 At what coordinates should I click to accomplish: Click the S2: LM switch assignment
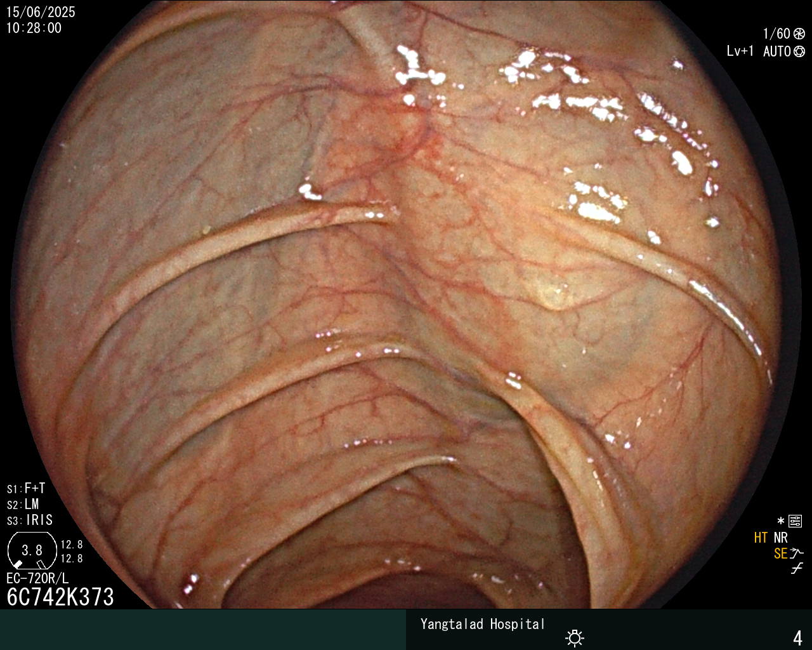pyautogui.click(x=23, y=504)
